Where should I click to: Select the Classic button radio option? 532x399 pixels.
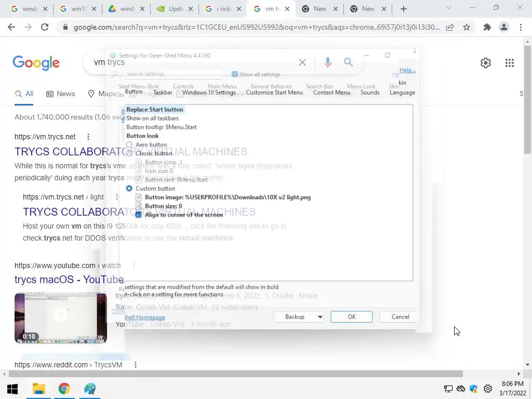(x=129, y=153)
